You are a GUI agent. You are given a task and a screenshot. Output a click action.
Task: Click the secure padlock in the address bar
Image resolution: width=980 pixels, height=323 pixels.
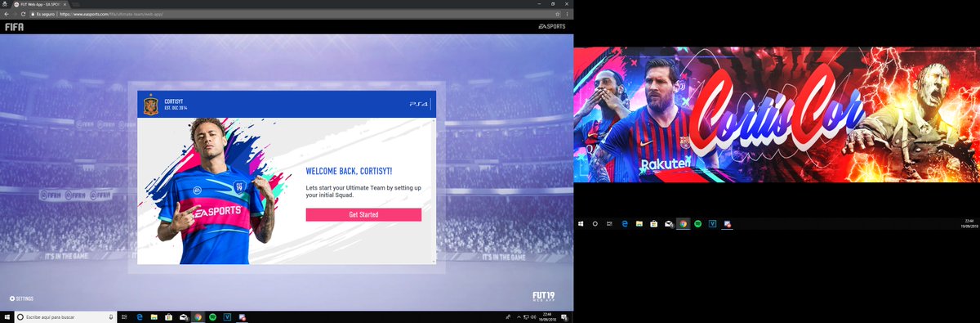(x=33, y=15)
